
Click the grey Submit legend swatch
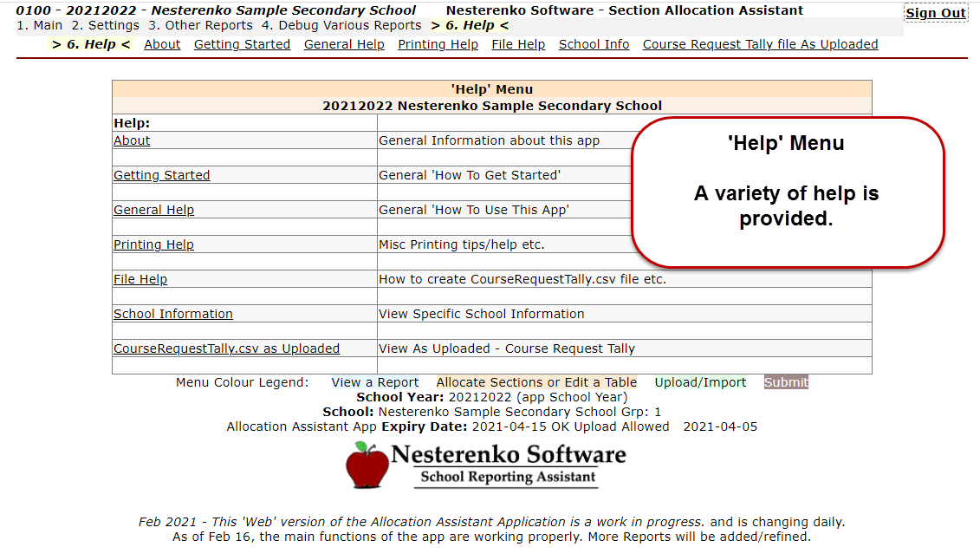pos(786,382)
